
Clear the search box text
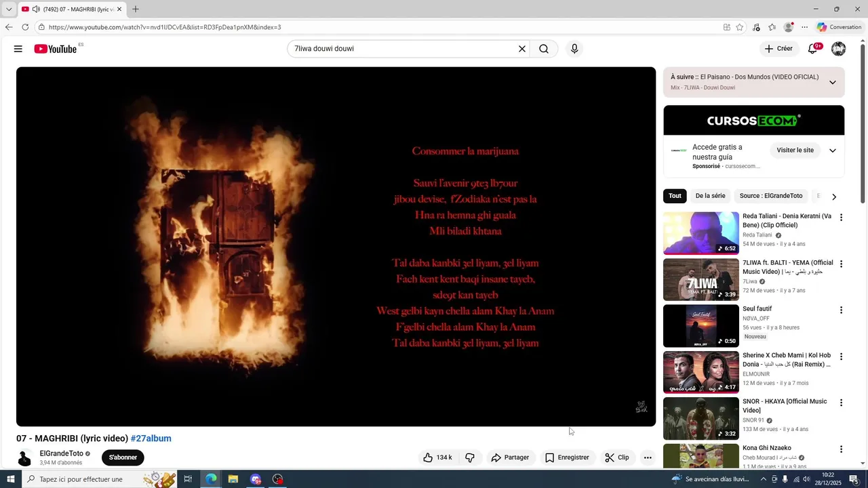pos(522,49)
